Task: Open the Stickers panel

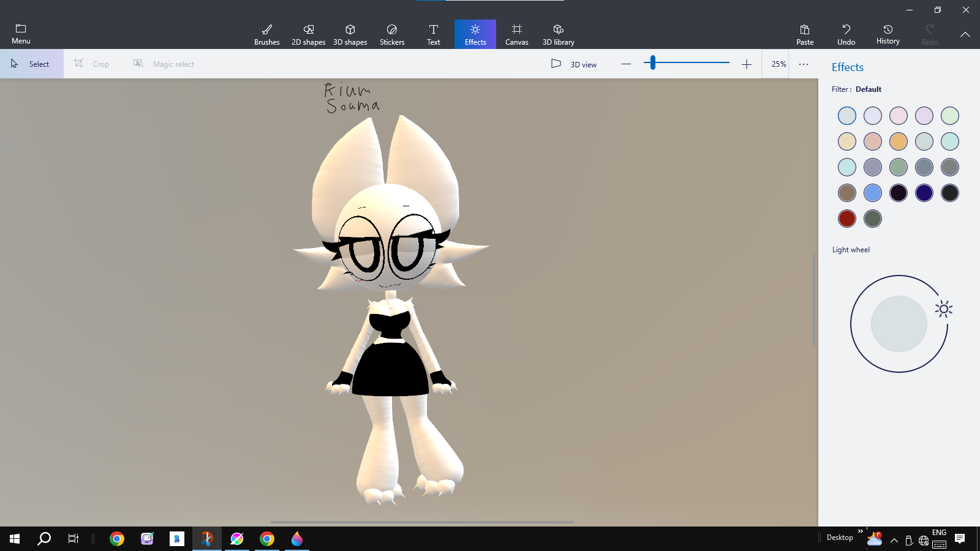Action: pos(392,34)
